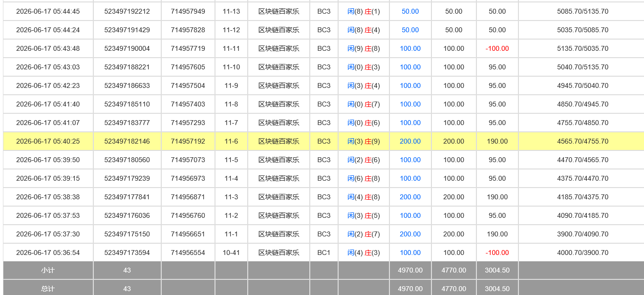Select round ID 714957719
The height and width of the screenshot is (295, 644).
188,48
